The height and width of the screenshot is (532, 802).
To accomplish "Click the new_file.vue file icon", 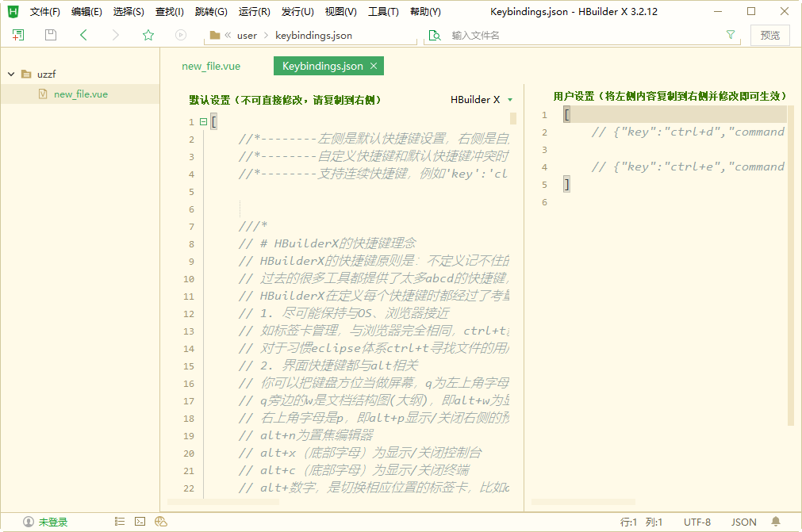I will 43,94.
